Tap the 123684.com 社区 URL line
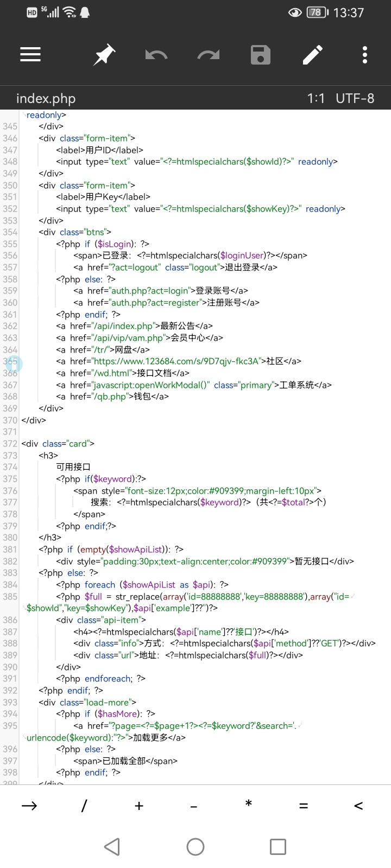391x868 pixels. click(179, 361)
